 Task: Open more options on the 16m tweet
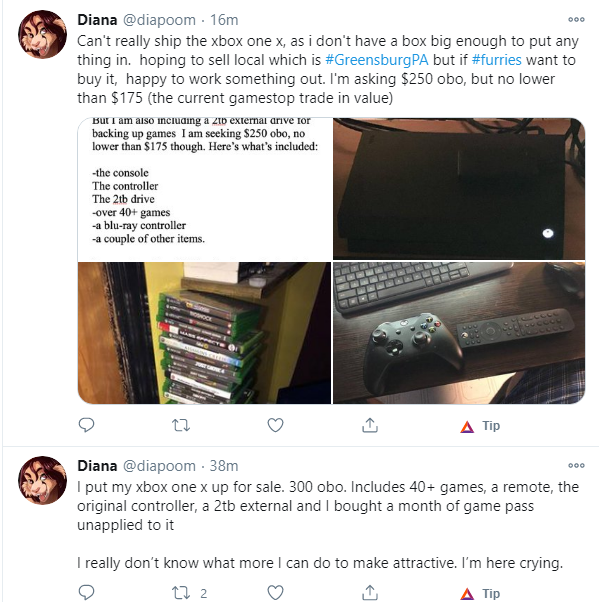(576, 19)
